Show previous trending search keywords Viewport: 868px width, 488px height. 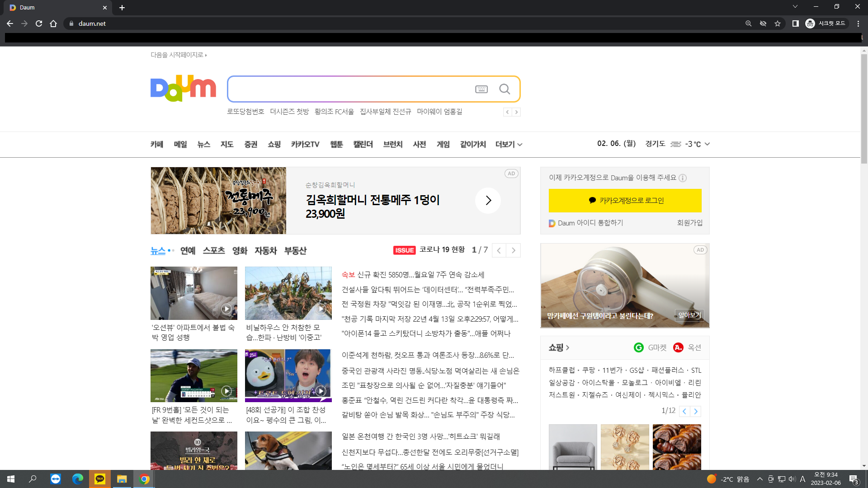pos(508,112)
